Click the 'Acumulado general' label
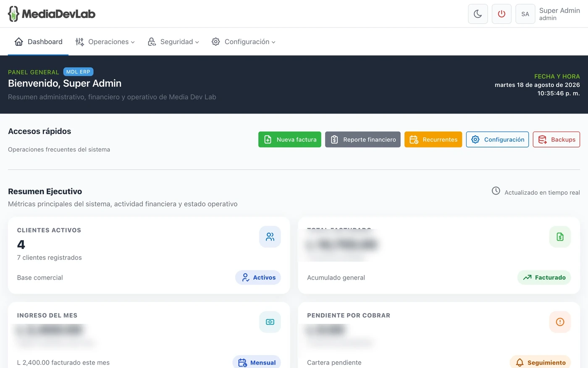 (x=336, y=278)
